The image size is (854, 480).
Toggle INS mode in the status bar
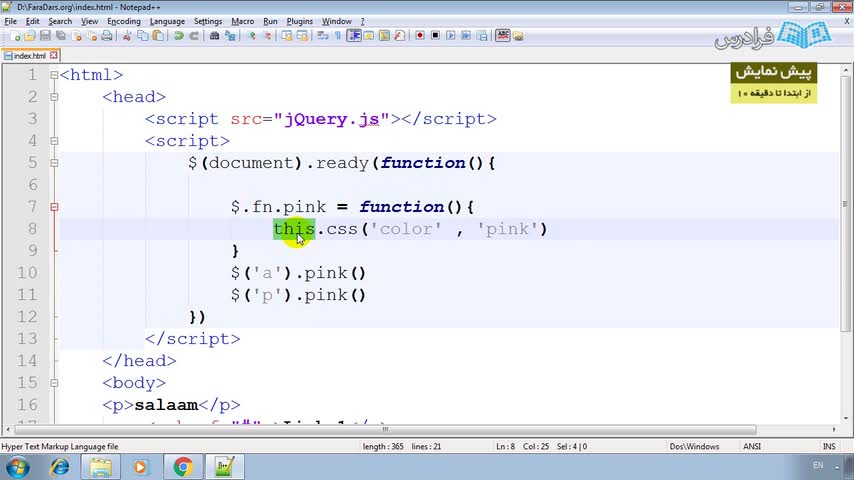point(829,446)
